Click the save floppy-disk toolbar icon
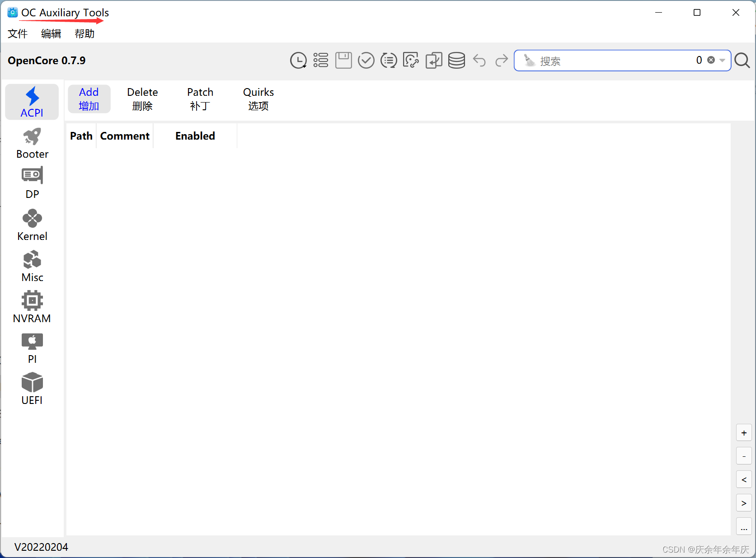 343,61
